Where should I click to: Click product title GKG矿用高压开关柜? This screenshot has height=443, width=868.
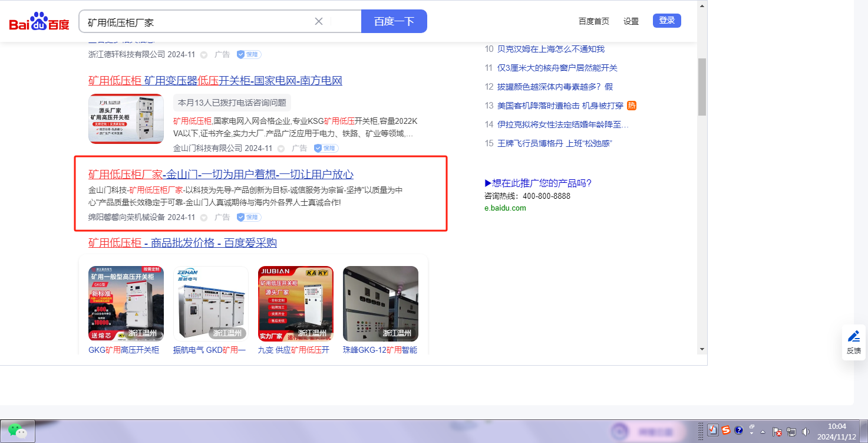point(124,350)
